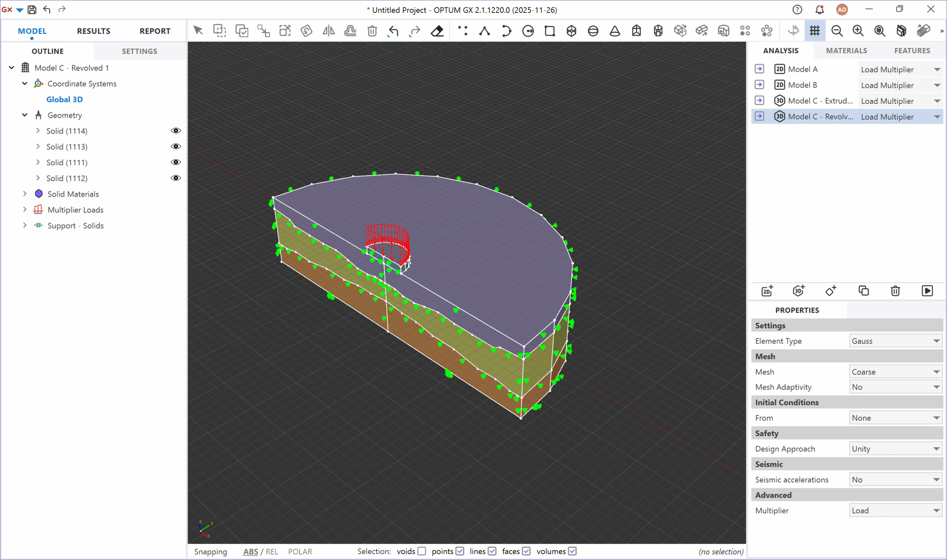The width and height of the screenshot is (947, 560).
Task: Click the save project icon
Action: tap(32, 10)
